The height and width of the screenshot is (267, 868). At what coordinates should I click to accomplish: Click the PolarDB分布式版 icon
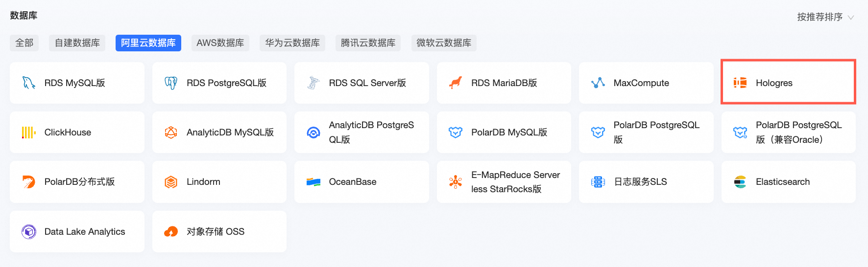coord(28,182)
